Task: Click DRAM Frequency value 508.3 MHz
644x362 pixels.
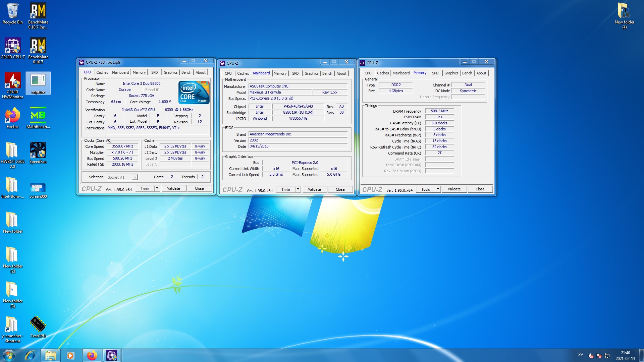Action: click(439, 111)
